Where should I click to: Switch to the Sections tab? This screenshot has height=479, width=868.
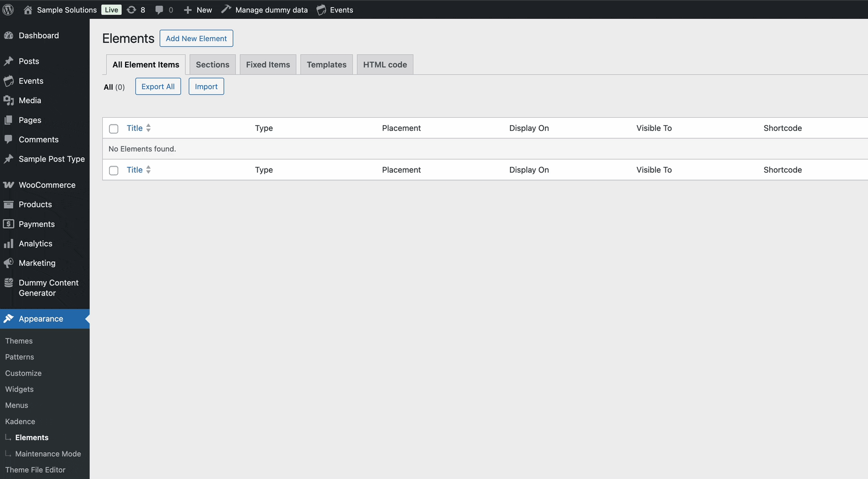pyautogui.click(x=212, y=64)
